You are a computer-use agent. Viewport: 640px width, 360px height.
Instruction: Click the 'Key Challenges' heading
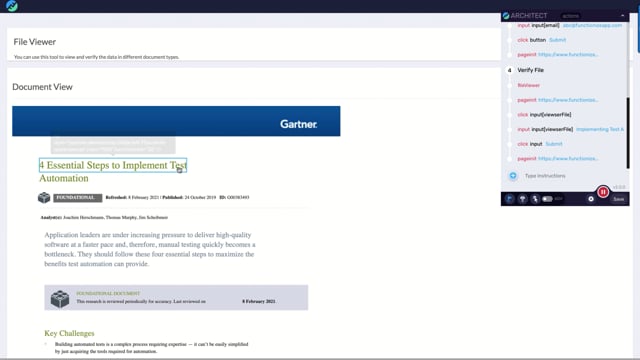click(69, 333)
